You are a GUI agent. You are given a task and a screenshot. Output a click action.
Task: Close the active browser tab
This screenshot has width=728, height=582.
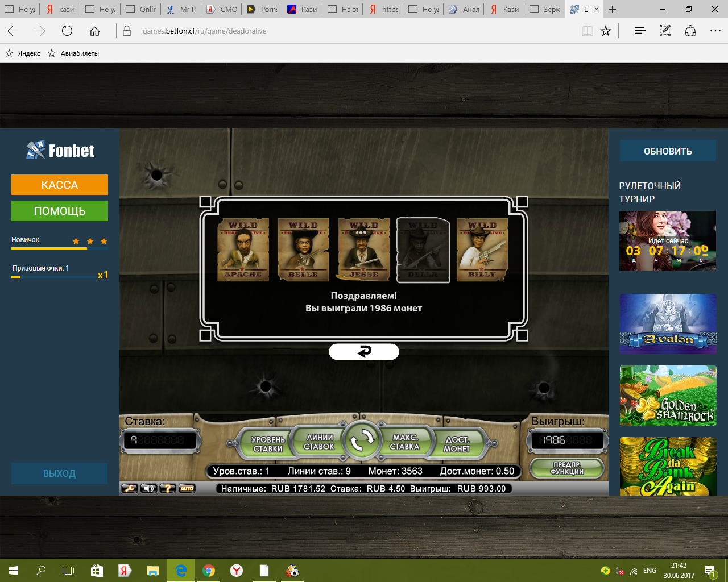[x=597, y=9]
